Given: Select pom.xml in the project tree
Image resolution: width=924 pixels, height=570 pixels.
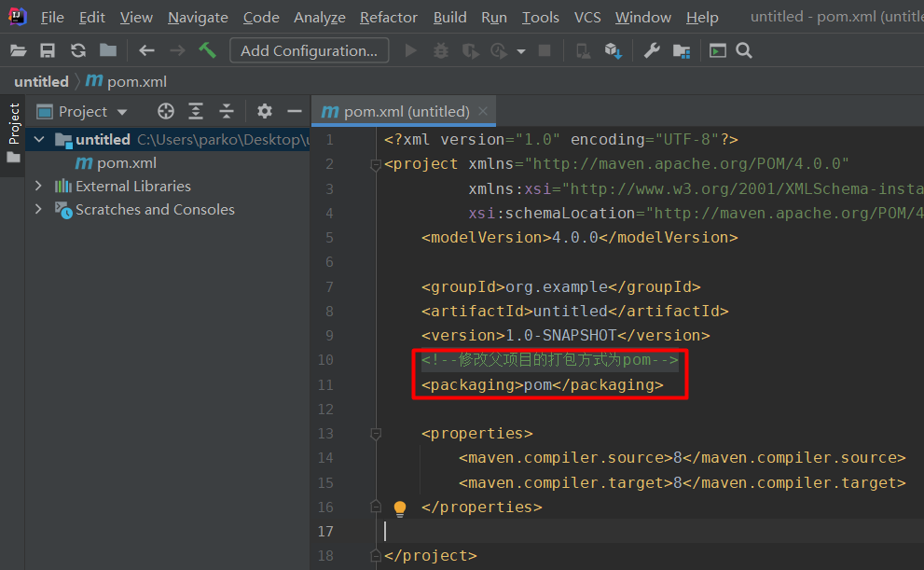Looking at the screenshot, I should tap(117, 162).
